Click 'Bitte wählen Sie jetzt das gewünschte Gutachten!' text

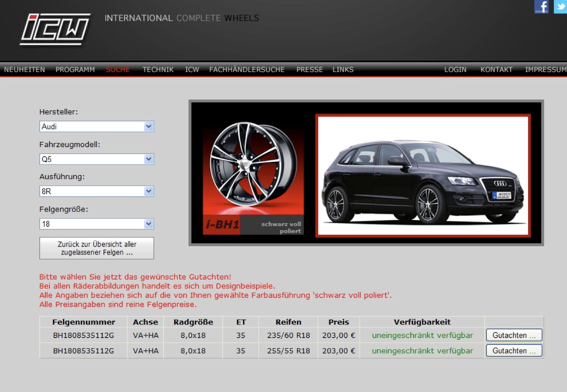click(135, 277)
